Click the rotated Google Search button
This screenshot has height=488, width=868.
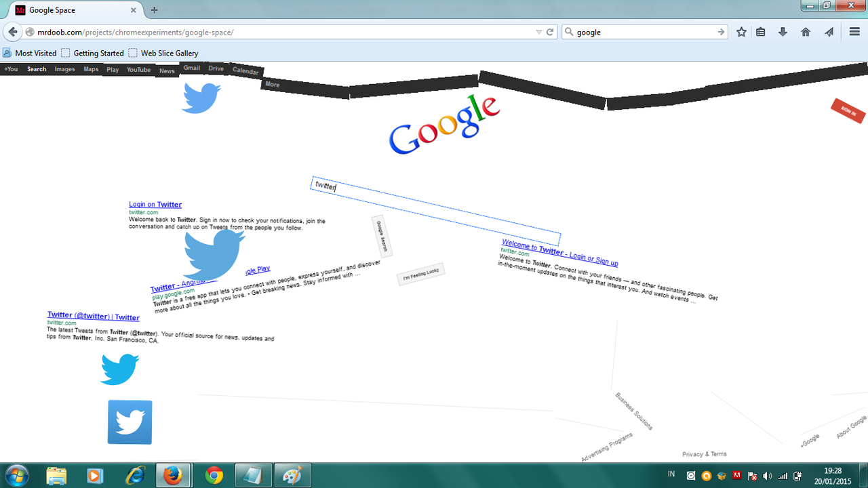tap(380, 236)
